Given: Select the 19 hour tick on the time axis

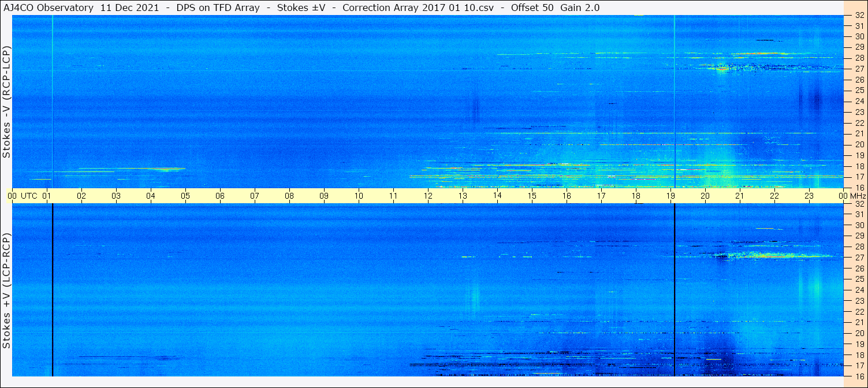Looking at the screenshot, I should click(x=670, y=196).
